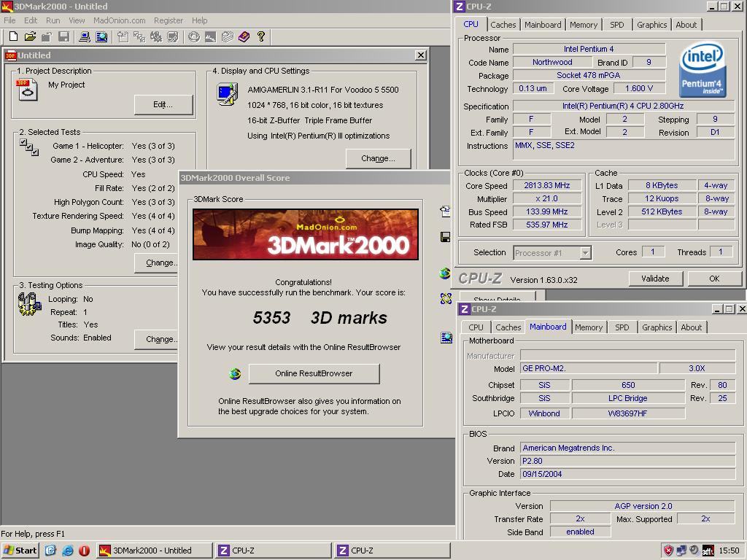
Task: Open the Register menu
Action: click(169, 20)
